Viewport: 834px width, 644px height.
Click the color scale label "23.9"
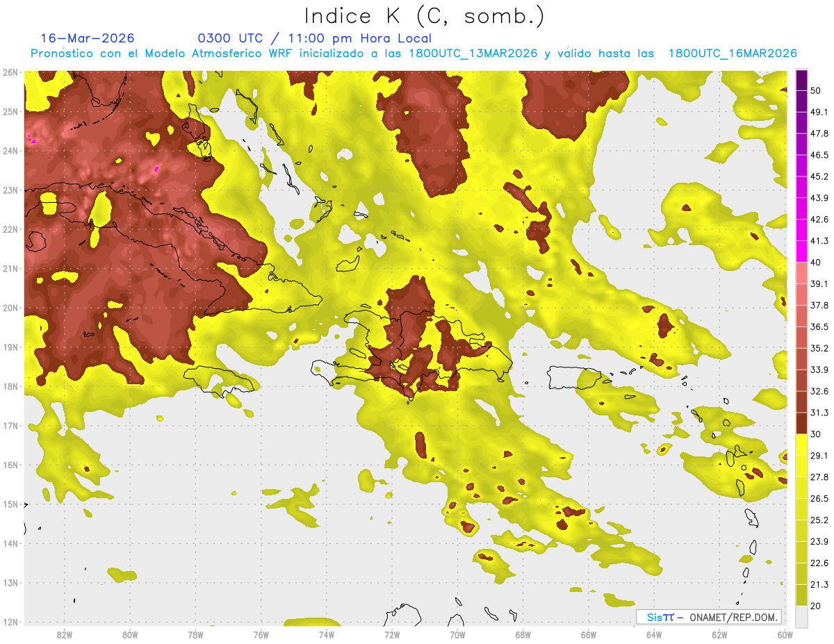pos(819,541)
